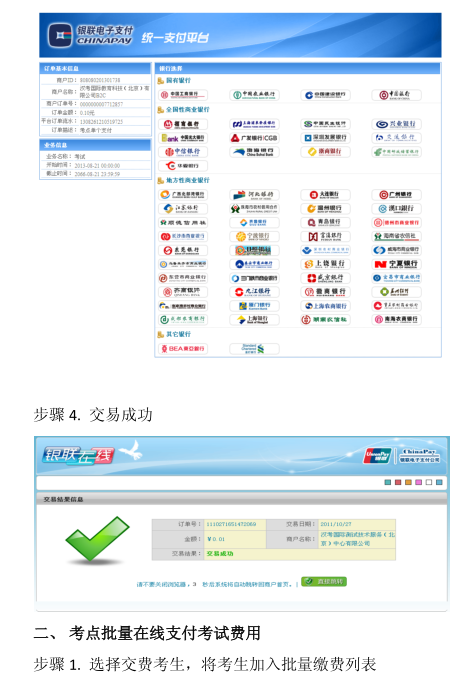The image size is (467, 687).
Task: Pick China Everbright Bank 中国光大银行 logo
Action: point(183,138)
